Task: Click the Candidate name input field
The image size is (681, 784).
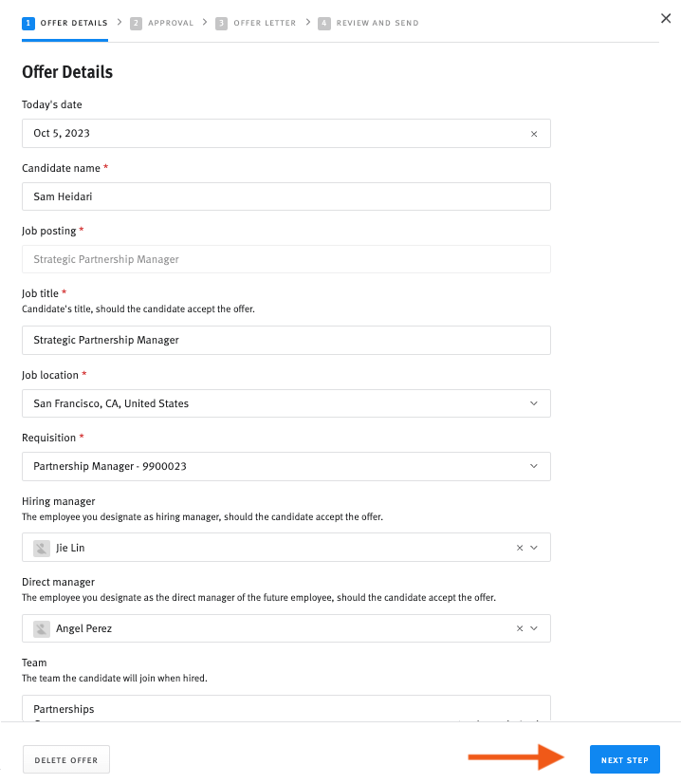Action: [285, 196]
